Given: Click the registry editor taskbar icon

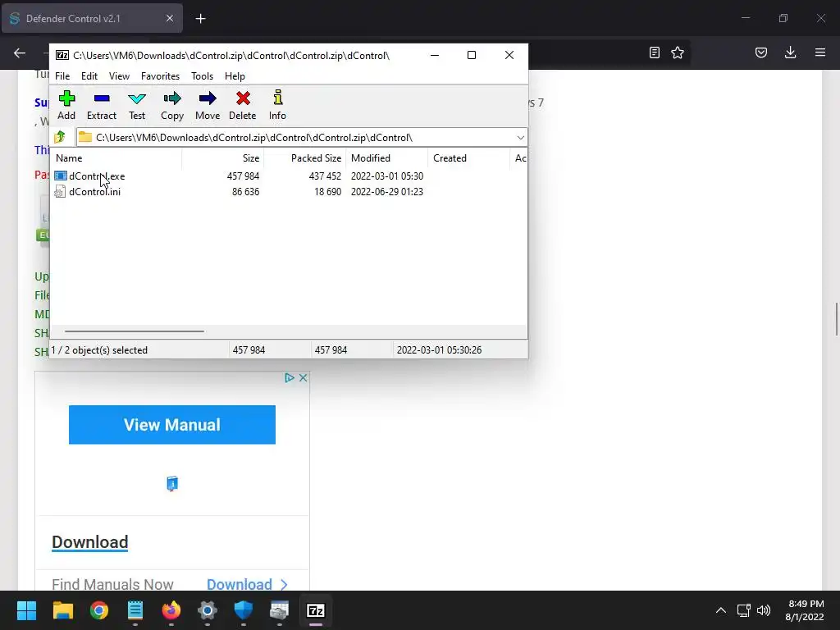Looking at the screenshot, I should (279, 610).
